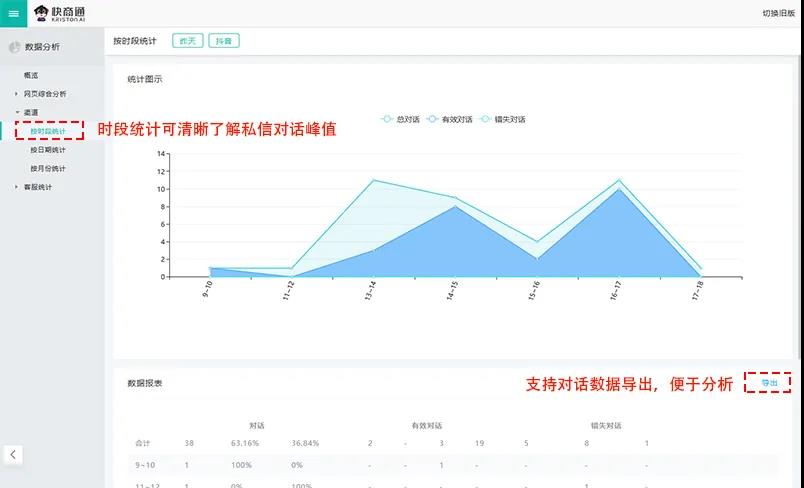The height and width of the screenshot is (488, 804).
Task: Click the 抖音 filter button
Action: [225, 41]
